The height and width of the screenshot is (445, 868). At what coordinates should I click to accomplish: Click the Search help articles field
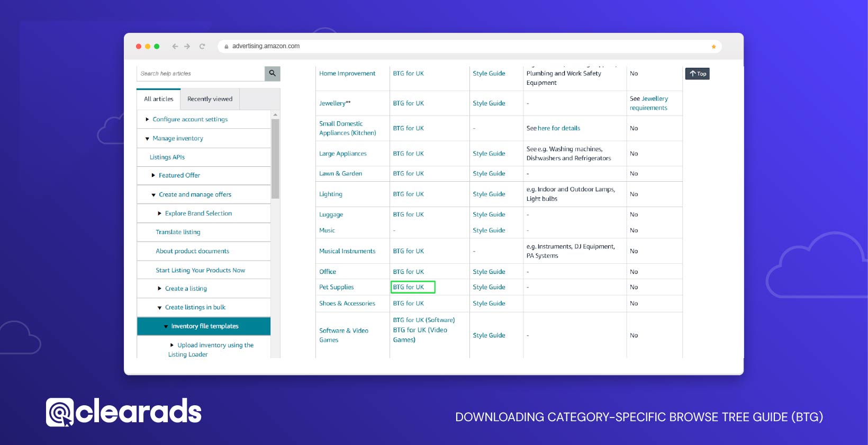(x=201, y=74)
